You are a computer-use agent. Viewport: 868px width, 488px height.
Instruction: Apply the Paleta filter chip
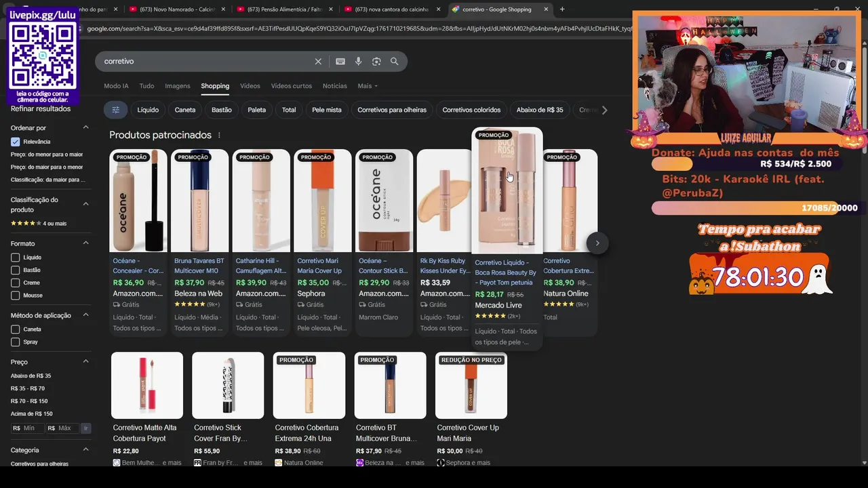coord(257,110)
